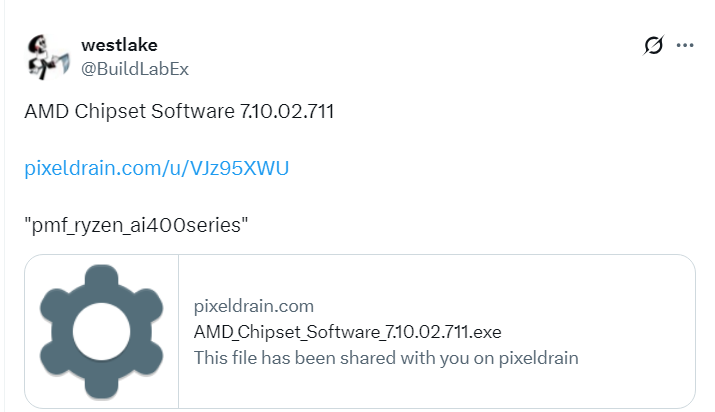Viewport: 715px width, 412px height.
Task: Click the card description "This file has been shared"
Action: (x=386, y=357)
